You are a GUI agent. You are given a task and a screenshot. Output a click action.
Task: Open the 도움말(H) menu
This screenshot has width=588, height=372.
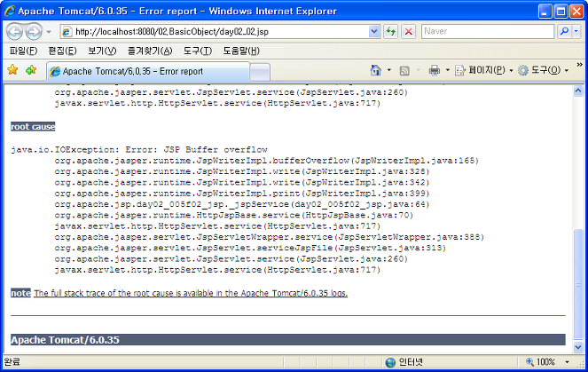point(241,51)
